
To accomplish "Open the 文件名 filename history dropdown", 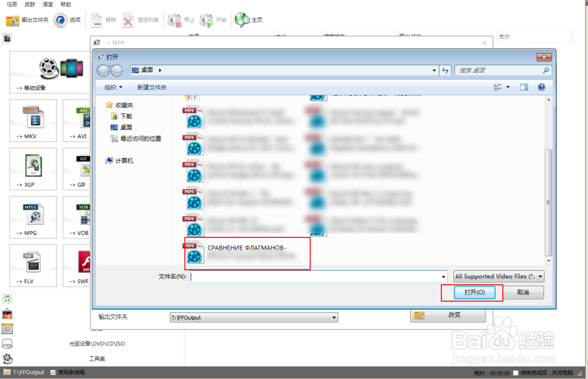I will tap(443, 277).
